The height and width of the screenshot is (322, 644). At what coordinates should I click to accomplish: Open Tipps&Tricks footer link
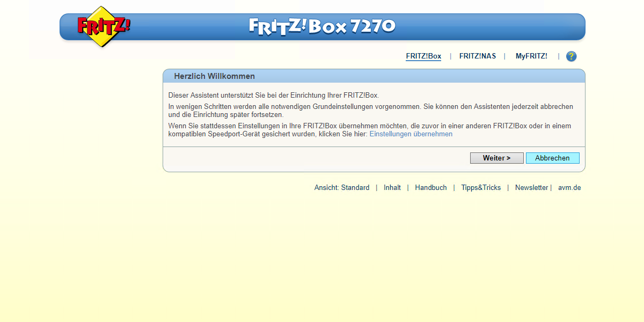click(x=481, y=188)
